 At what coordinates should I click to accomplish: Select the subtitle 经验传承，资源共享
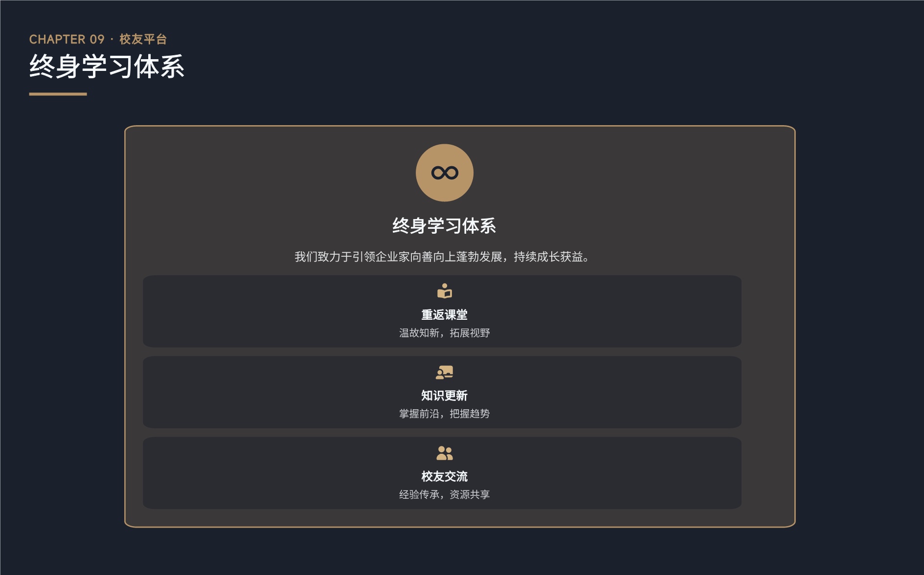(444, 494)
